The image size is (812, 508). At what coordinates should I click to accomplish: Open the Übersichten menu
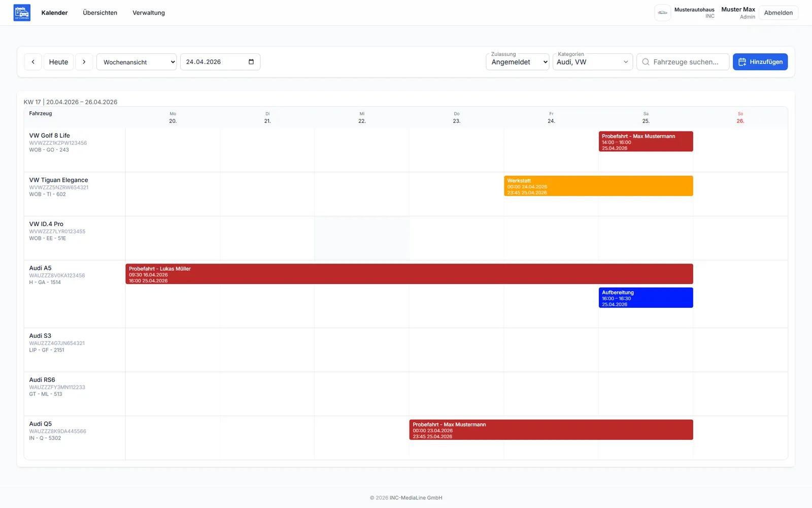(x=100, y=13)
